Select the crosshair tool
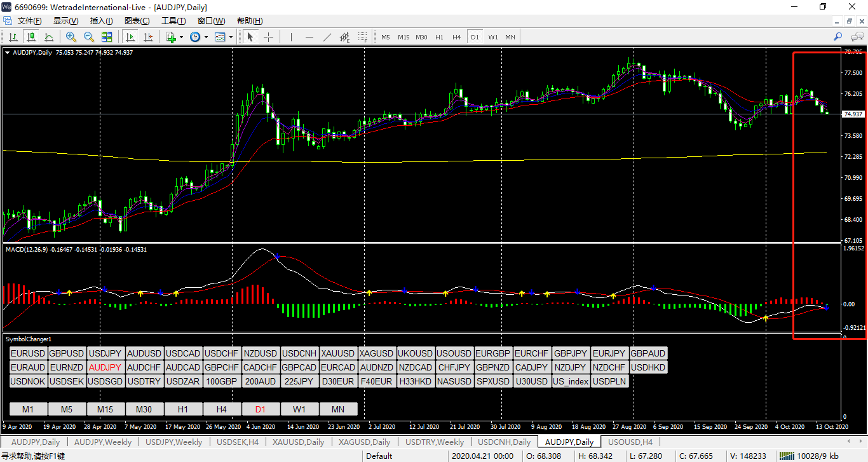 [x=268, y=37]
